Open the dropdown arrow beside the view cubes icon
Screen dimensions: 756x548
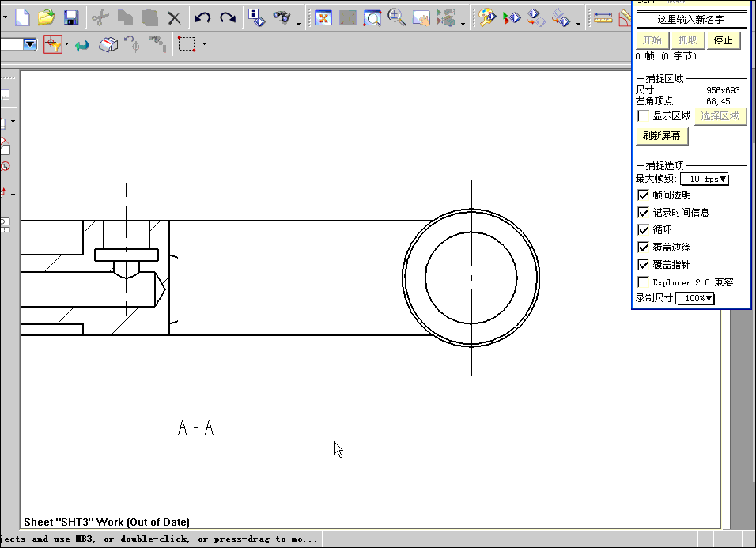463,24
